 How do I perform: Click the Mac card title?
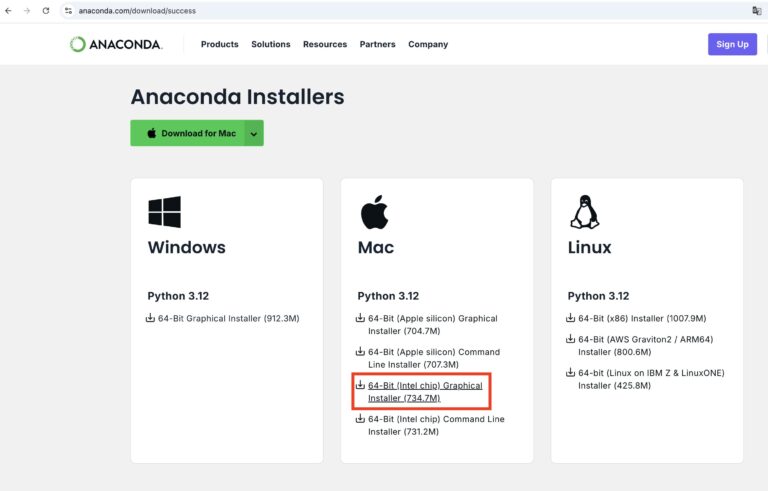pos(376,247)
